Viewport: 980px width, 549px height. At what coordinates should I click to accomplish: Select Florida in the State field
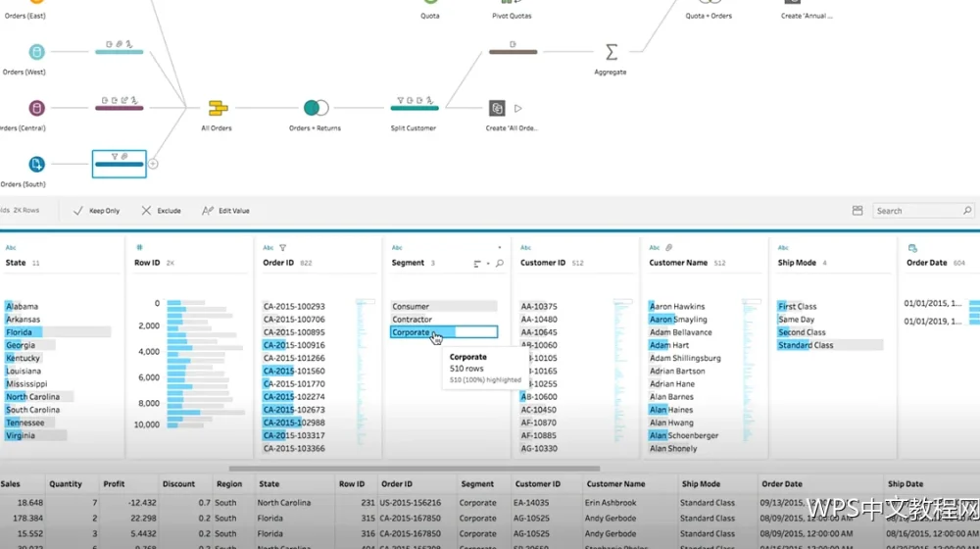58,332
